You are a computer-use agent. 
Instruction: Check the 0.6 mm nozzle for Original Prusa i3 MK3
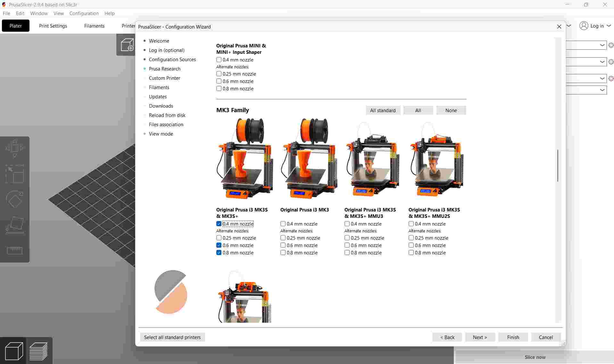click(x=283, y=245)
